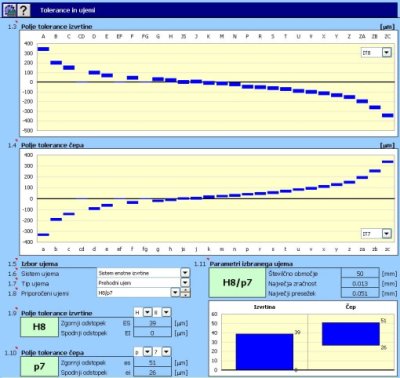Click the 'Spodnji odstopek' label beside ei
This screenshot has width=400, height=378.
[84, 372]
